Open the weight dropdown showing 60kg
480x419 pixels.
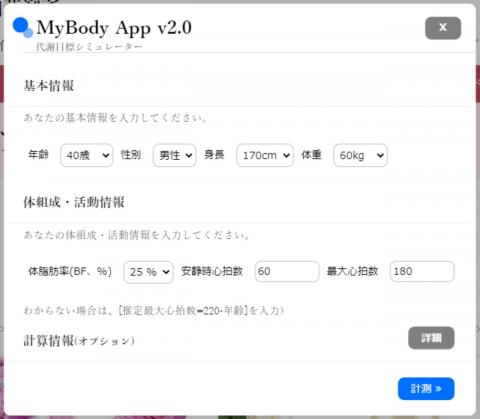pos(360,155)
